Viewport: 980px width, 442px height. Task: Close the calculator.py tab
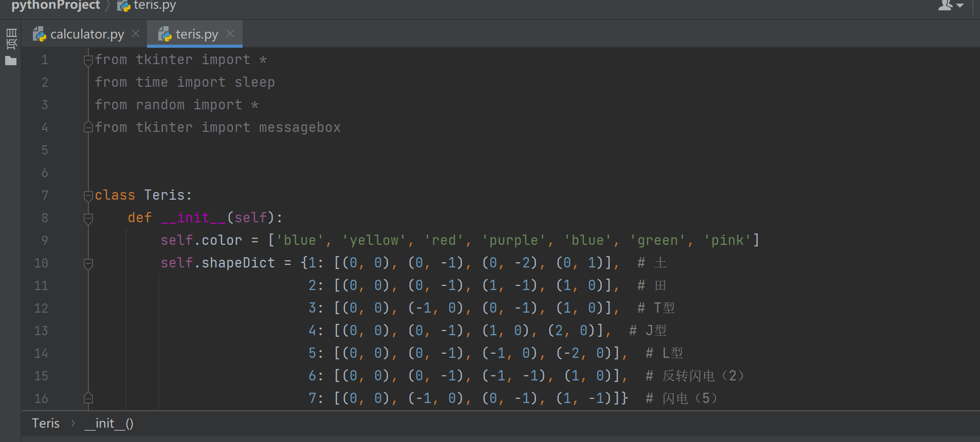(136, 33)
